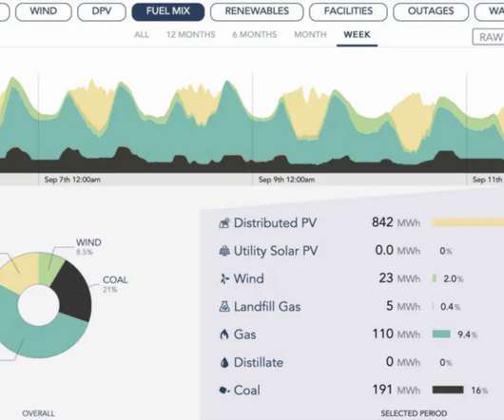The height and width of the screenshot is (420, 504).
Task: Click the Utility Solar PV icon
Action: click(224, 251)
